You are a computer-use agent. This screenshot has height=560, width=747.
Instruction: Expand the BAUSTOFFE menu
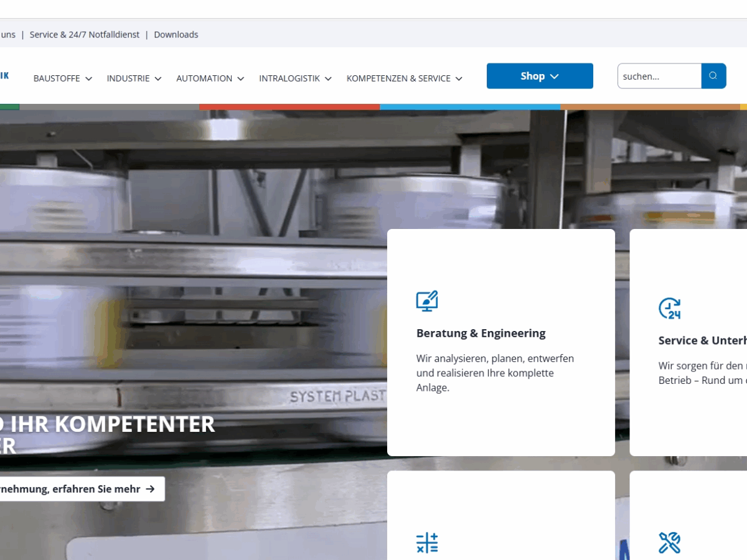63,78
